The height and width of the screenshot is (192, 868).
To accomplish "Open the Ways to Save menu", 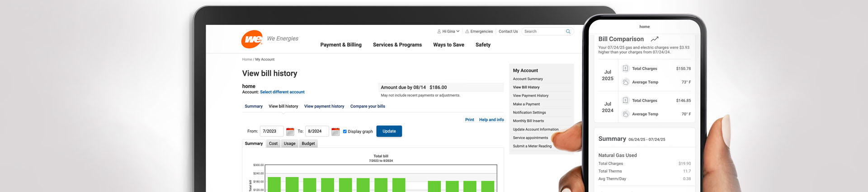I will point(448,45).
